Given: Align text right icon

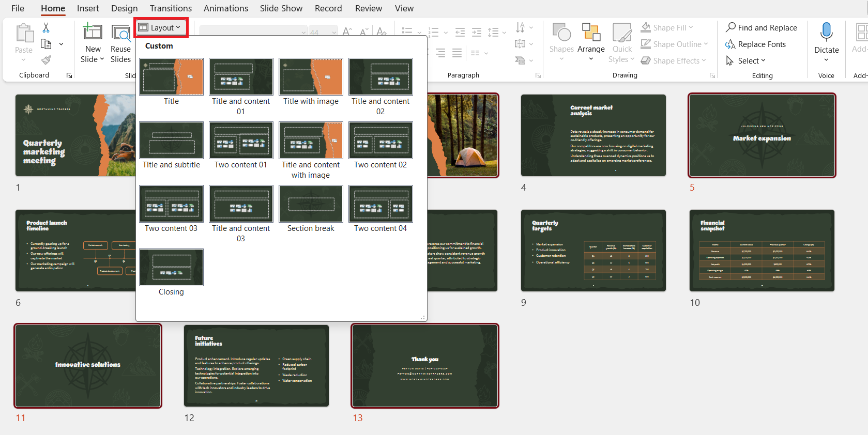Looking at the screenshot, I should pos(440,53).
